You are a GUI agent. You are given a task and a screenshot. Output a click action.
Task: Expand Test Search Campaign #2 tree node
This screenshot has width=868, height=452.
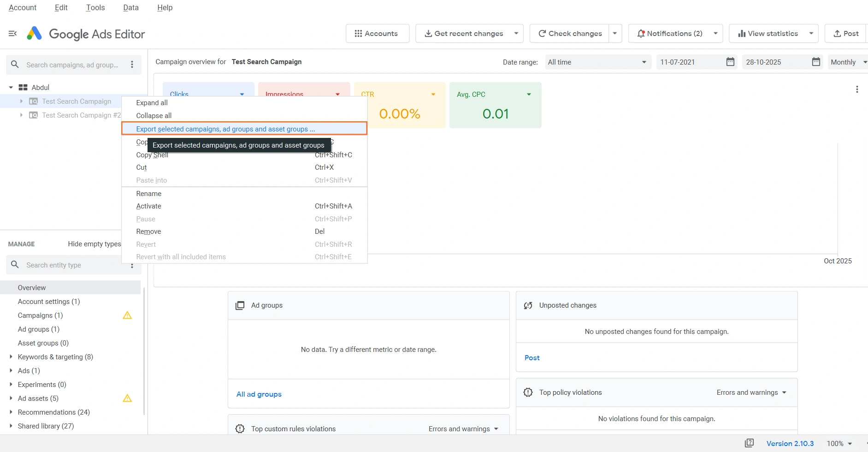tap(21, 115)
